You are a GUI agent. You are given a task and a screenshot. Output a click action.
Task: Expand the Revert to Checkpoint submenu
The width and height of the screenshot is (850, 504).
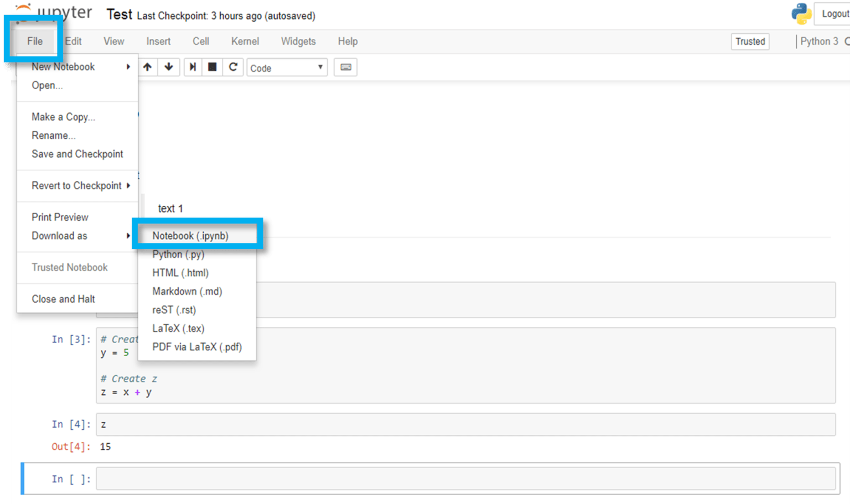tap(77, 185)
